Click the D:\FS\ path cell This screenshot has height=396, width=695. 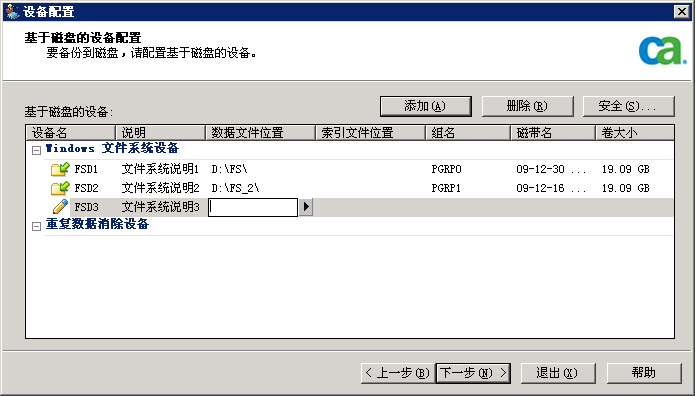pyautogui.click(x=229, y=169)
